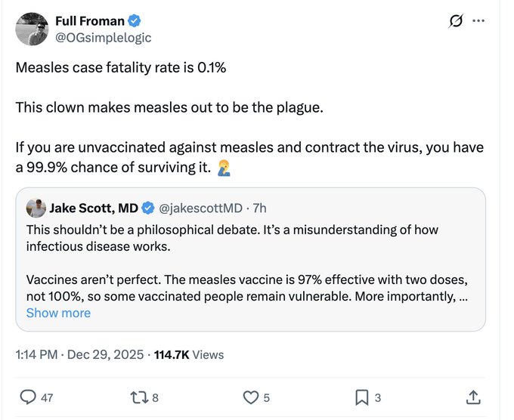Screen dimensions: 514x420
Task: Bookmark this post
Action: [362, 397]
